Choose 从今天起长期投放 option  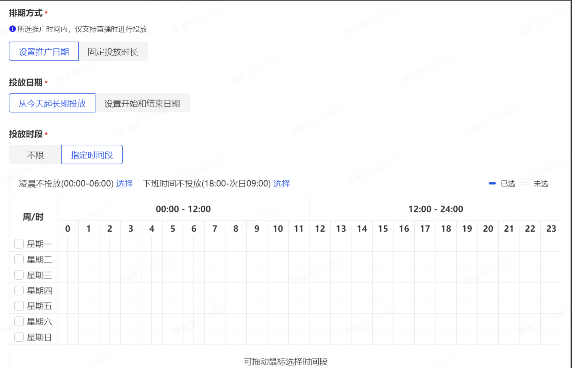[52, 103]
